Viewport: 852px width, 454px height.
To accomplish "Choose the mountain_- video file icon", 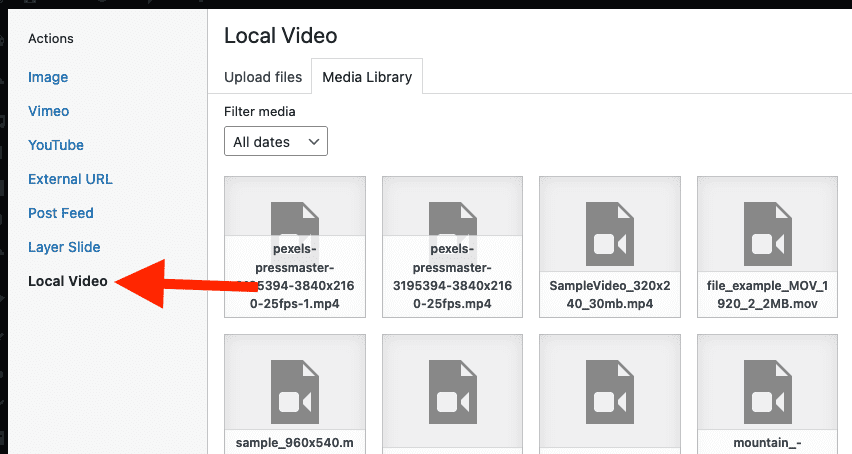I will click(x=767, y=392).
